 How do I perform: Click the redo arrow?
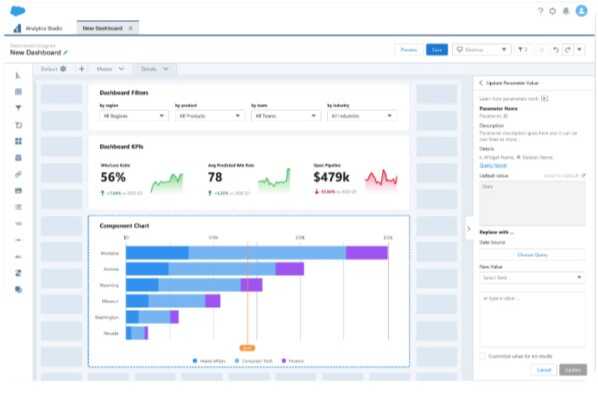point(568,50)
